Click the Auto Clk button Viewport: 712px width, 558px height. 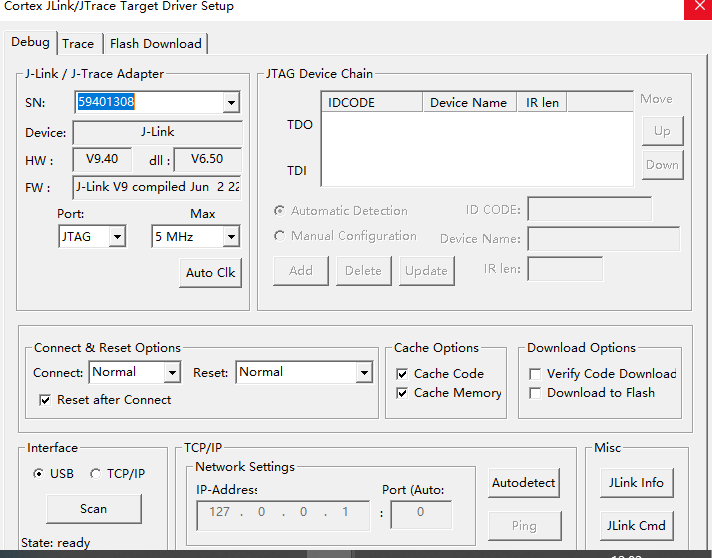[x=211, y=273]
